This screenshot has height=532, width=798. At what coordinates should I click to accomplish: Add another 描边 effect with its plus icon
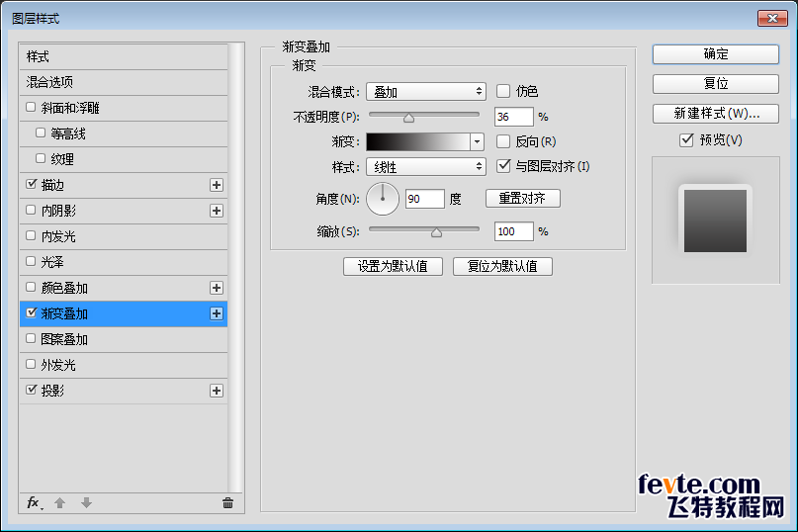coord(217,185)
